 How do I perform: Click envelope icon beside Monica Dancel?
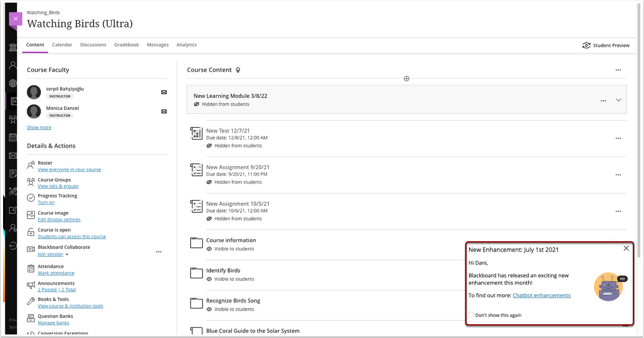pyautogui.click(x=164, y=111)
